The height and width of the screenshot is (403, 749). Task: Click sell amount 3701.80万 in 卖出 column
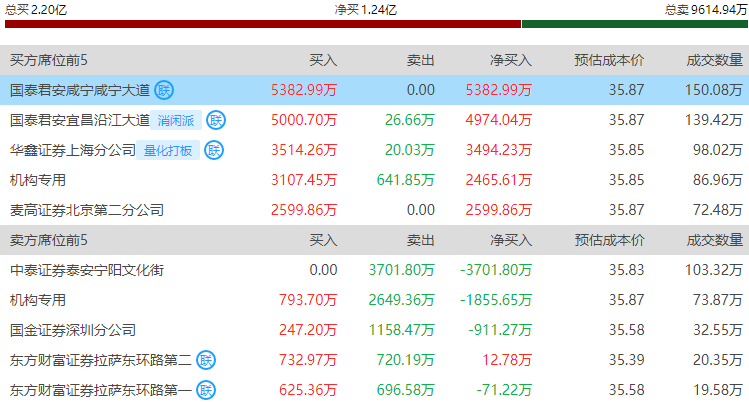[401, 270]
